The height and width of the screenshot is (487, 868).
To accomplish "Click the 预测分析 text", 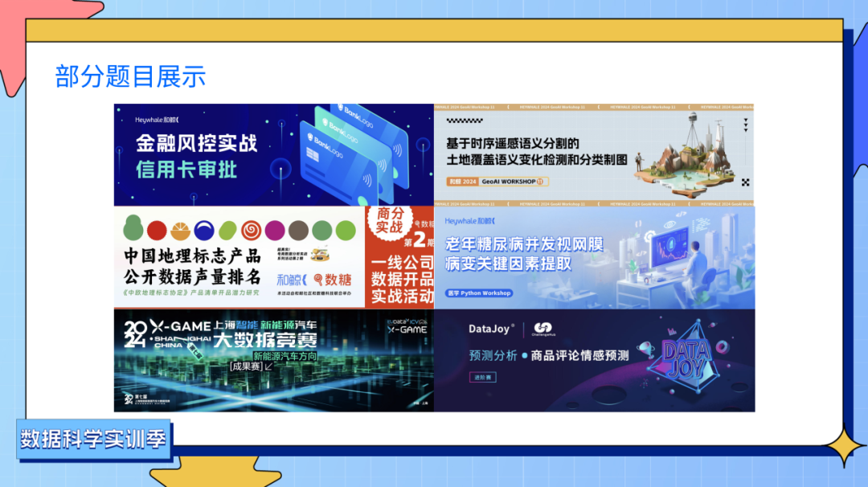I will 493,355.
